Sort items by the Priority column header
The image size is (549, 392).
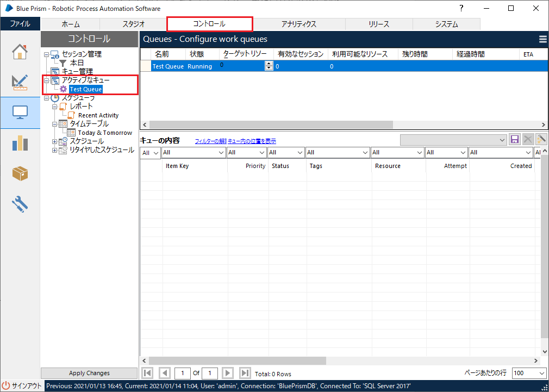coord(248,166)
